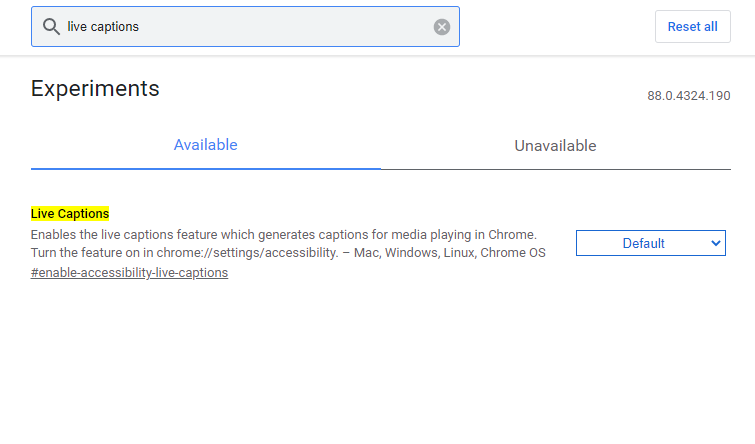Click the version number 88.0.4324.190
The width and height of the screenshot is (755, 444).
coord(689,96)
